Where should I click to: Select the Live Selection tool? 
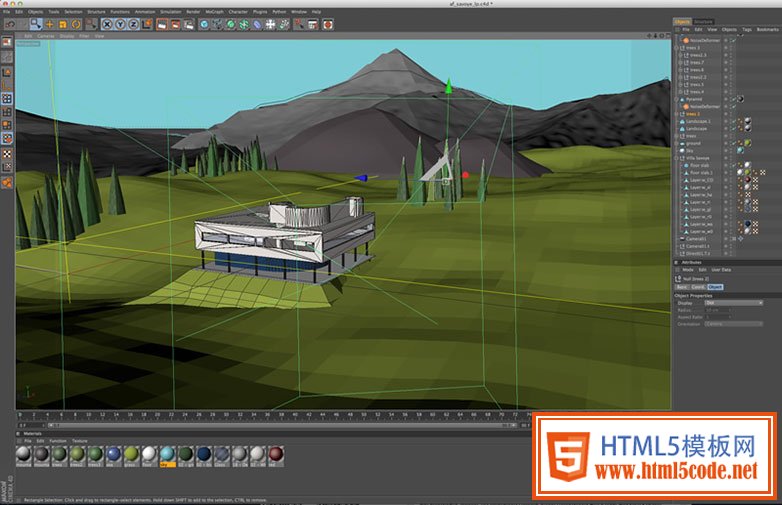[x=36, y=24]
